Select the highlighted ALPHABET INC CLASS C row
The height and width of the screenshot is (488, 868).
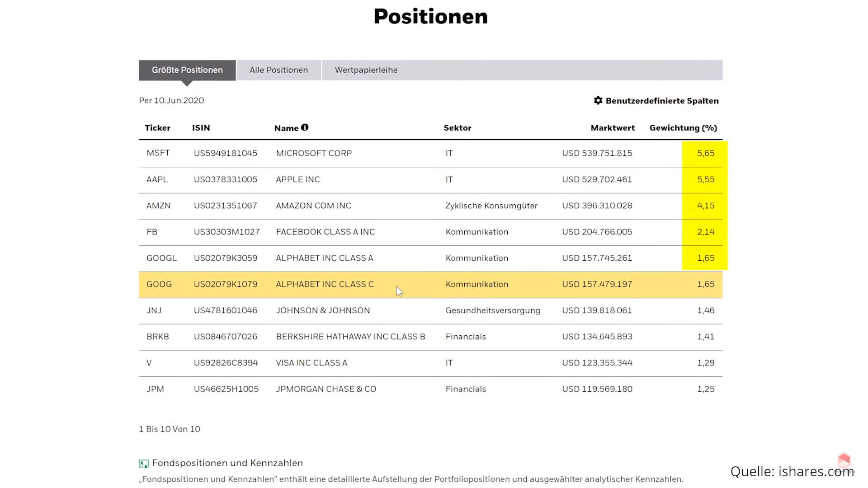[x=325, y=284]
